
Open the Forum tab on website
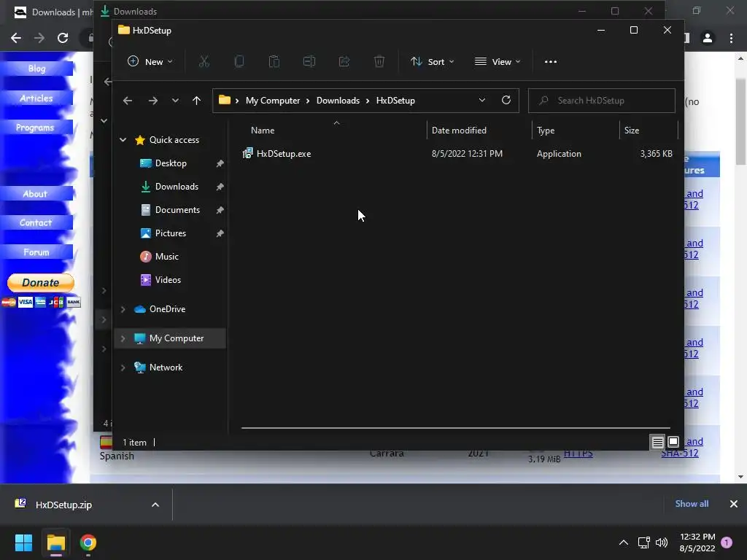(36, 252)
